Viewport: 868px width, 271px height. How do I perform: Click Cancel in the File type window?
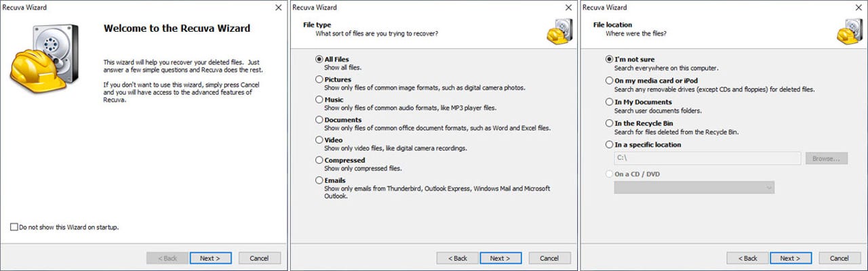click(x=549, y=258)
